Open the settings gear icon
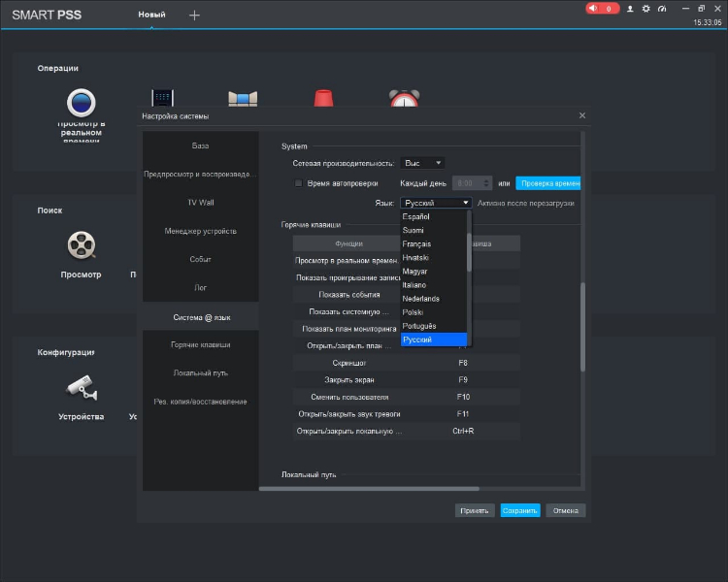The image size is (728, 582). (x=645, y=9)
